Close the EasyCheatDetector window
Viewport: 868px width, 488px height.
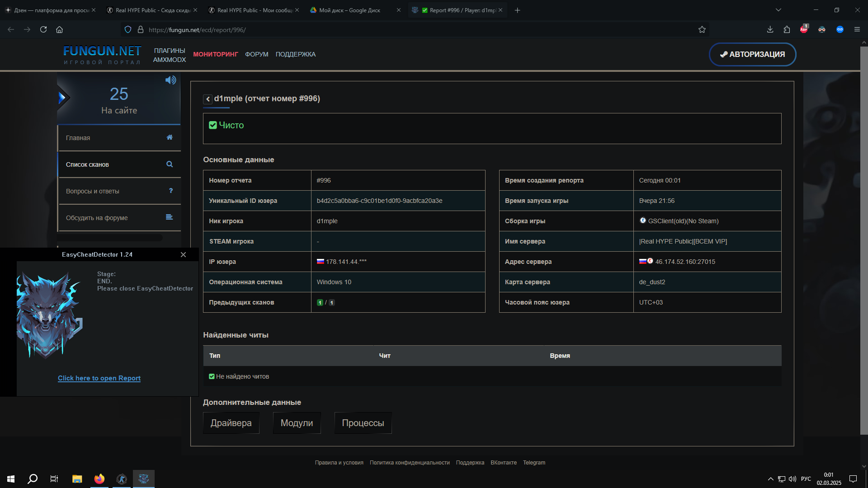pyautogui.click(x=183, y=255)
